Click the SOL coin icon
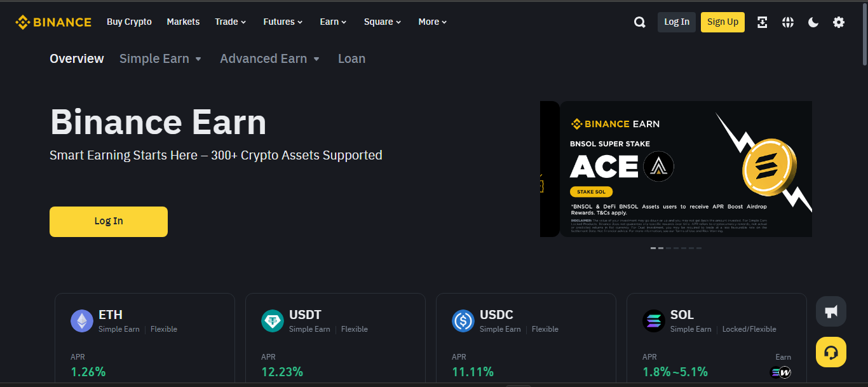The image size is (868, 387). point(654,321)
